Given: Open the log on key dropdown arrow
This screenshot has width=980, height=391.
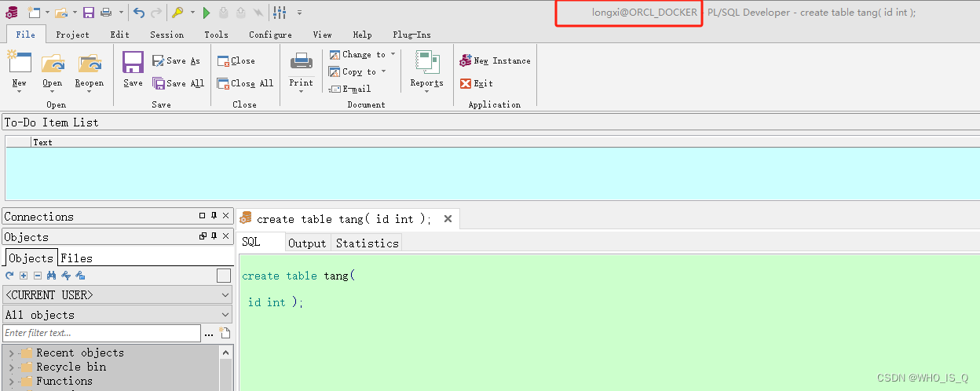Looking at the screenshot, I should point(192,13).
